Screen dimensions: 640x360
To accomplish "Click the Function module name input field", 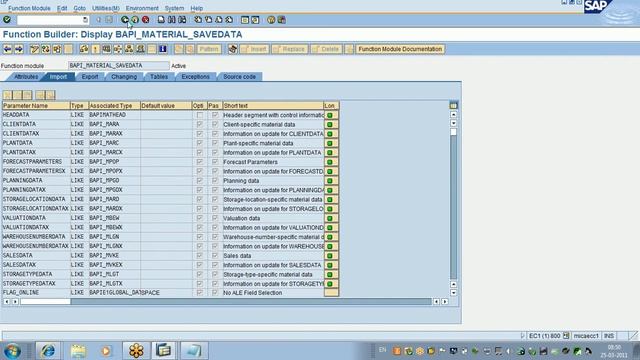I will (x=118, y=66).
